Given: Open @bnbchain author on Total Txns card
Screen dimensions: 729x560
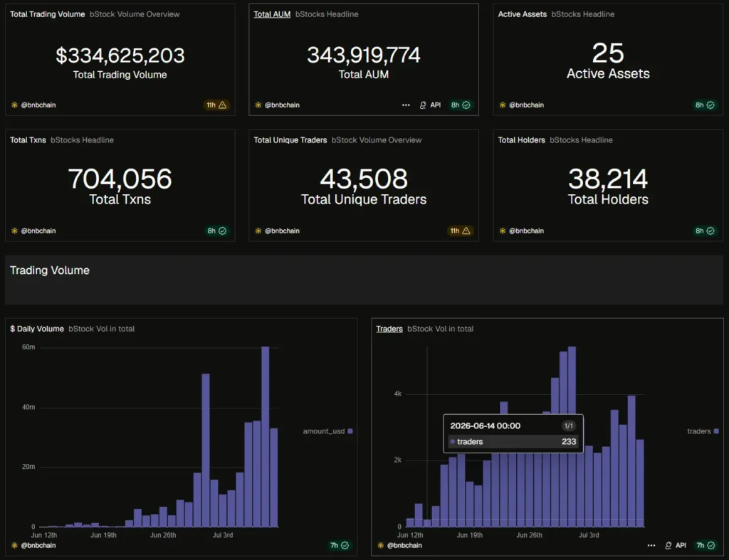Looking at the screenshot, I should click(33, 231).
